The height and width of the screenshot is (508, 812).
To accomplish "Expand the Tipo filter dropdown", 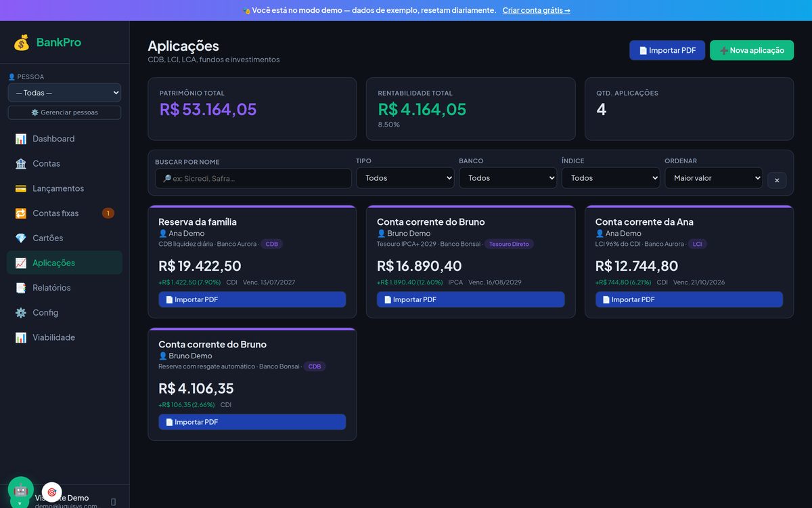I will (x=405, y=178).
